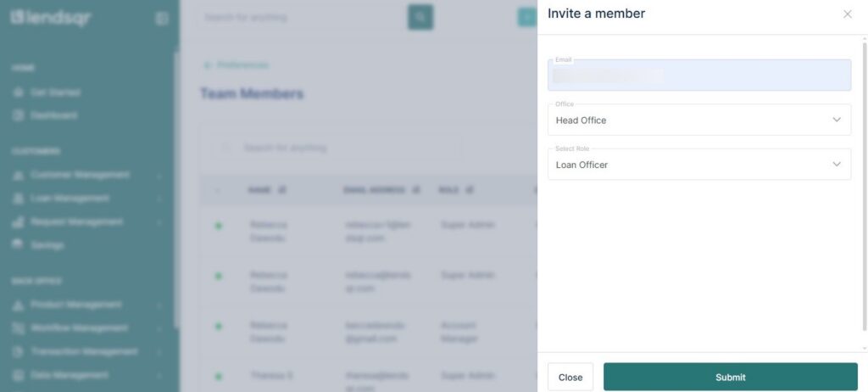Viewport: 868px width, 392px height.
Task: Click the sort icon beside Email Address column
Action: [416, 190]
